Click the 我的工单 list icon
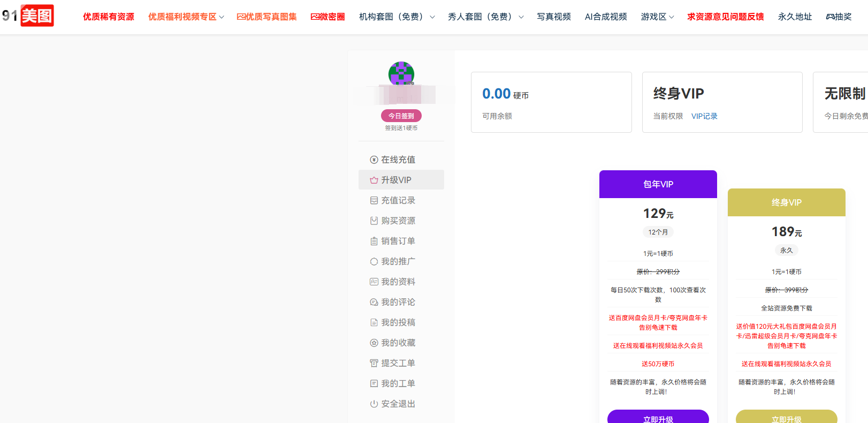 374,383
